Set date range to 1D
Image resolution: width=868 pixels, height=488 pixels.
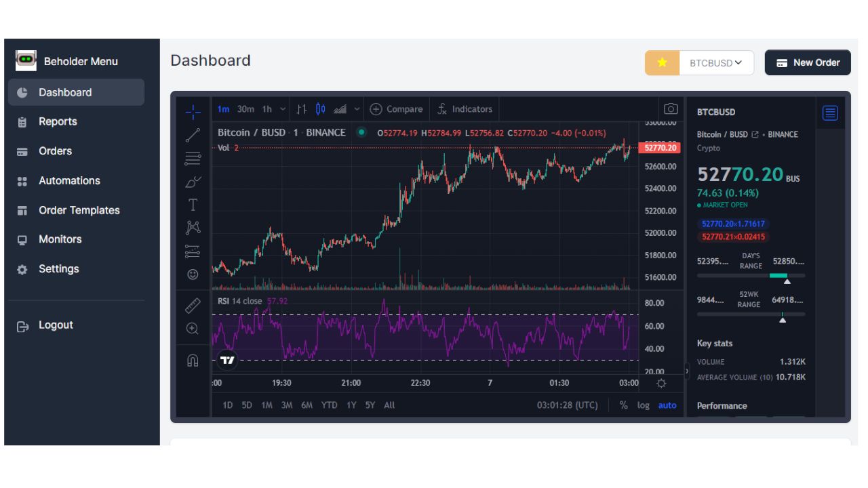(x=228, y=405)
